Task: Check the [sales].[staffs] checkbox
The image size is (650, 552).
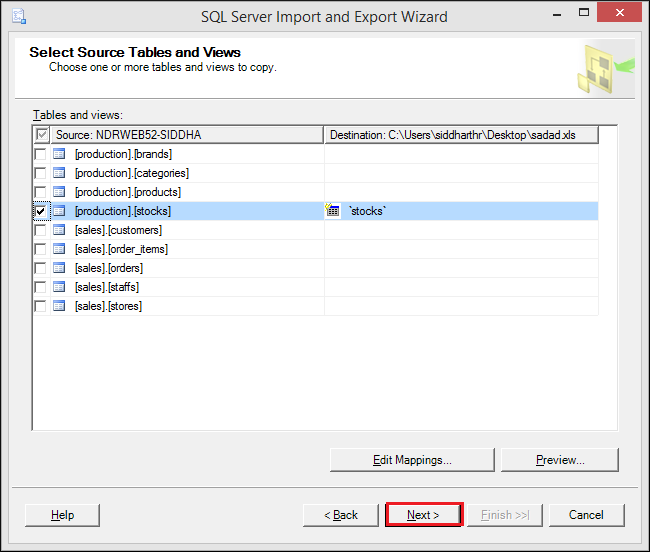Action: 40,287
